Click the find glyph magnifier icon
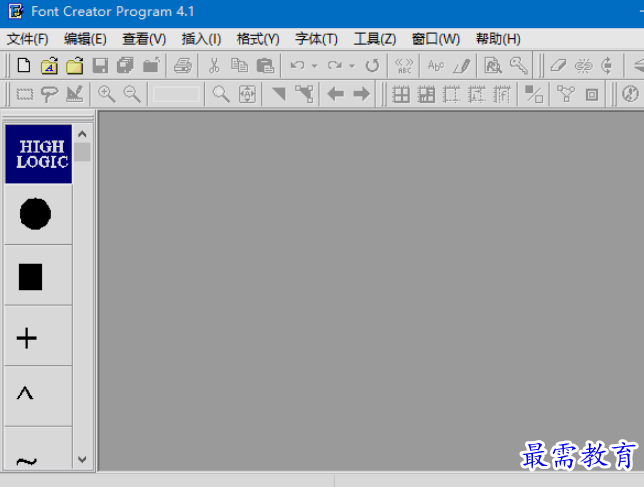Viewport: 644px width, 487px height. coord(493,65)
